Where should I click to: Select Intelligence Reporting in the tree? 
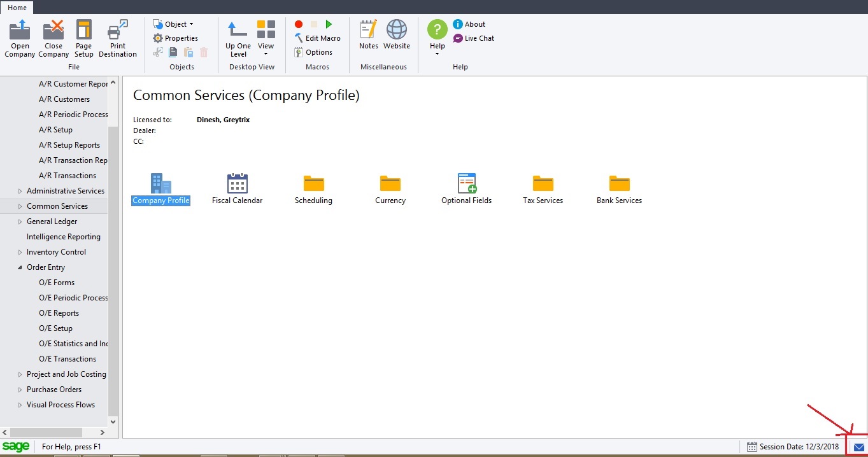click(64, 237)
